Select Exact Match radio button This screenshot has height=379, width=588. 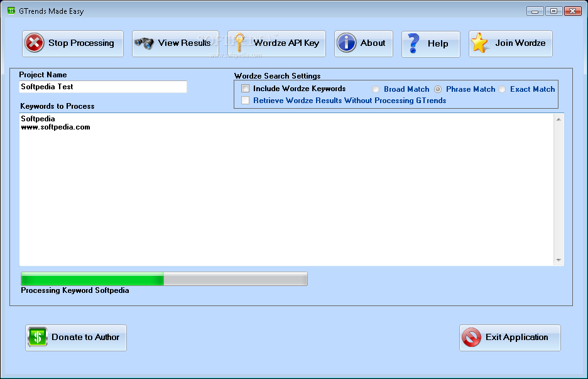pyautogui.click(x=502, y=89)
